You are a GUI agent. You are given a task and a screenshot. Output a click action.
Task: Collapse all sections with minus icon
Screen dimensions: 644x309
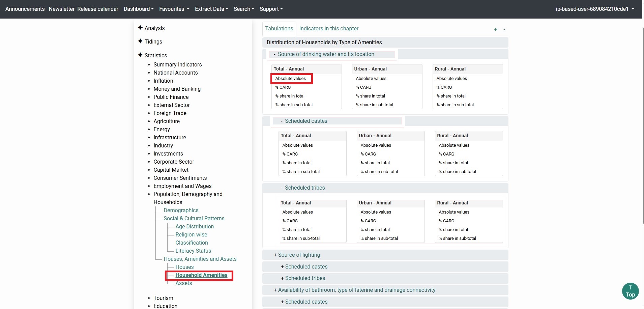504,29
